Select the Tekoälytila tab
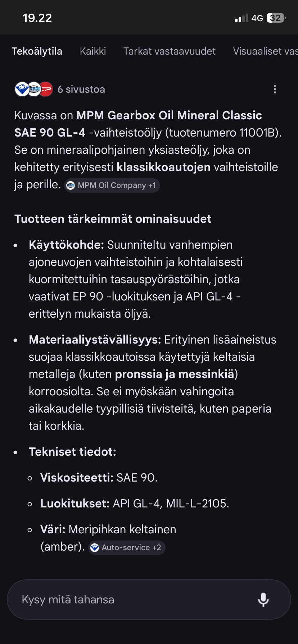Image resolution: width=298 pixels, height=644 pixels. pyautogui.click(x=37, y=51)
